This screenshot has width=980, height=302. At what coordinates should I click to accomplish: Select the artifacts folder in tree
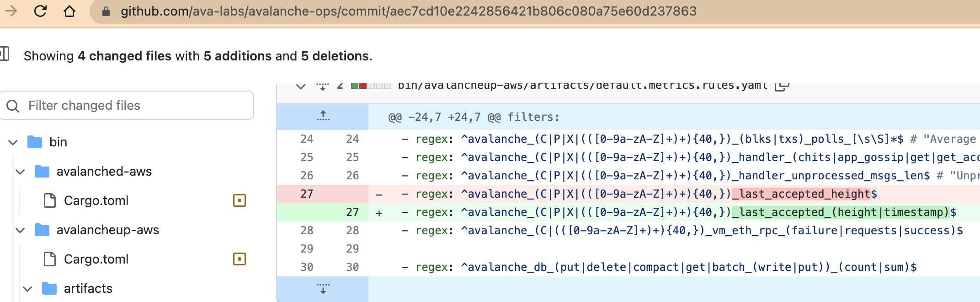point(88,288)
